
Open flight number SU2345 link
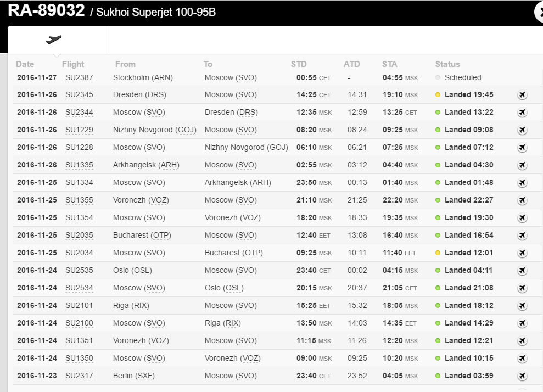pos(79,95)
